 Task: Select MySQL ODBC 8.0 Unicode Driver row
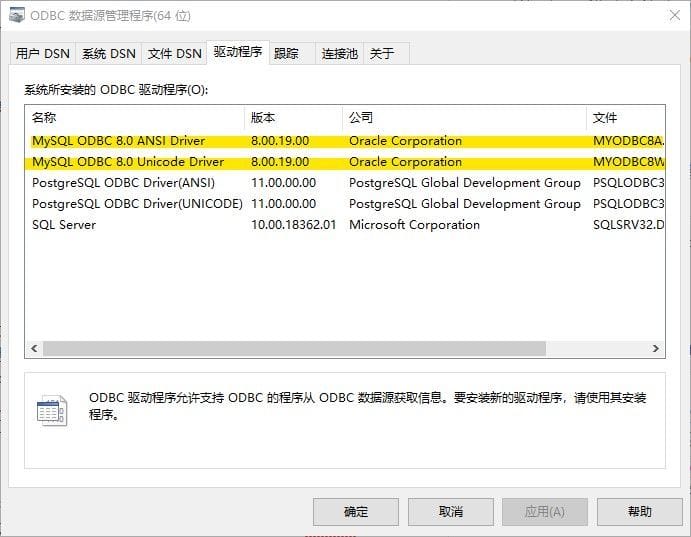pos(345,162)
